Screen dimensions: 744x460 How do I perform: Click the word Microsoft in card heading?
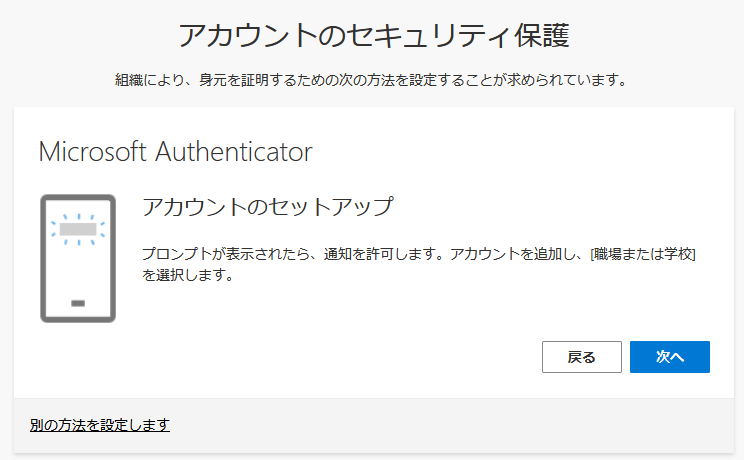click(93, 152)
